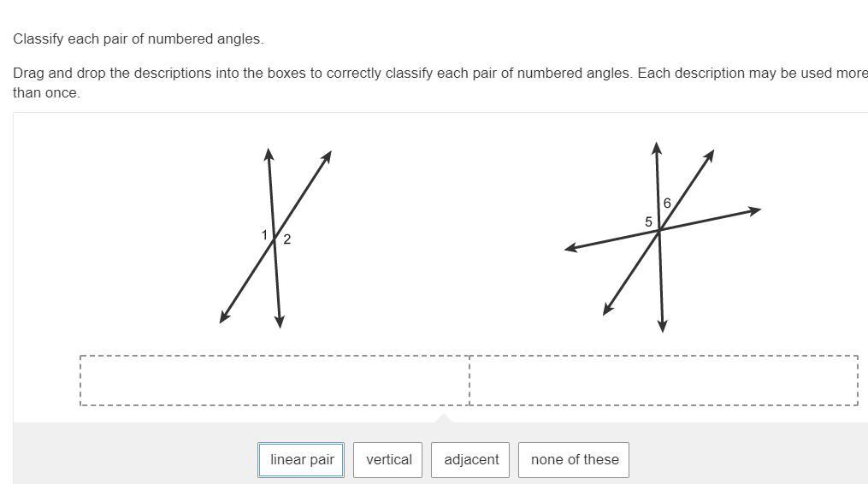Click the small triangle pointer above the options tray
Viewport: 868px width, 484px height.
click(443, 418)
